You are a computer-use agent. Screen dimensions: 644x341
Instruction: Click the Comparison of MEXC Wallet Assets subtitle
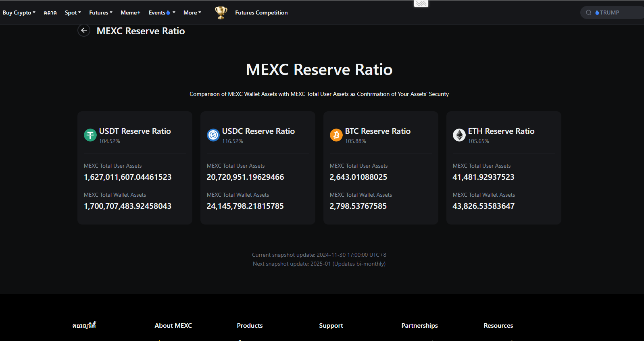[x=319, y=94]
